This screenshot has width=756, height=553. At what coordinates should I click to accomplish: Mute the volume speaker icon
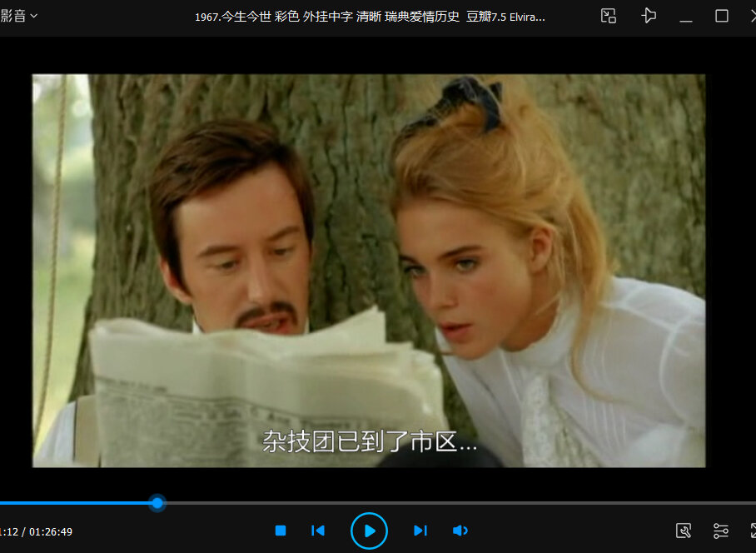click(460, 531)
